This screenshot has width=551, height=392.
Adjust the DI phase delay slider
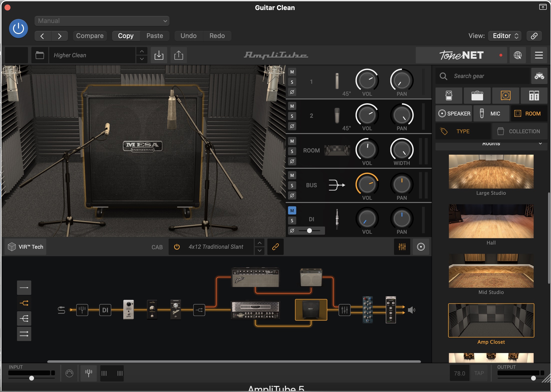309,230
